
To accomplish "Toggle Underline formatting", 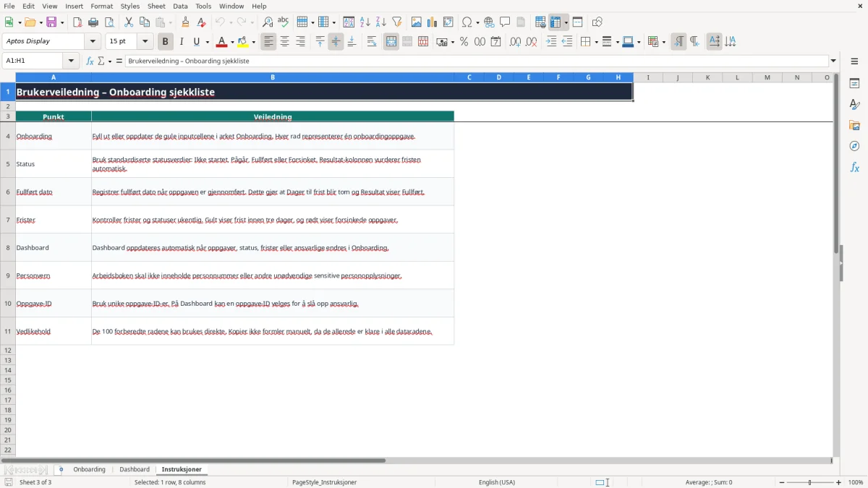I will tap(196, 42).
